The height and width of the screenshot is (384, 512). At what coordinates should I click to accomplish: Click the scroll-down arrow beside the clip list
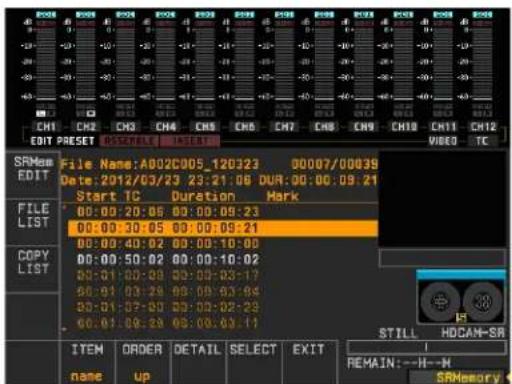click(x=65, y=329)
